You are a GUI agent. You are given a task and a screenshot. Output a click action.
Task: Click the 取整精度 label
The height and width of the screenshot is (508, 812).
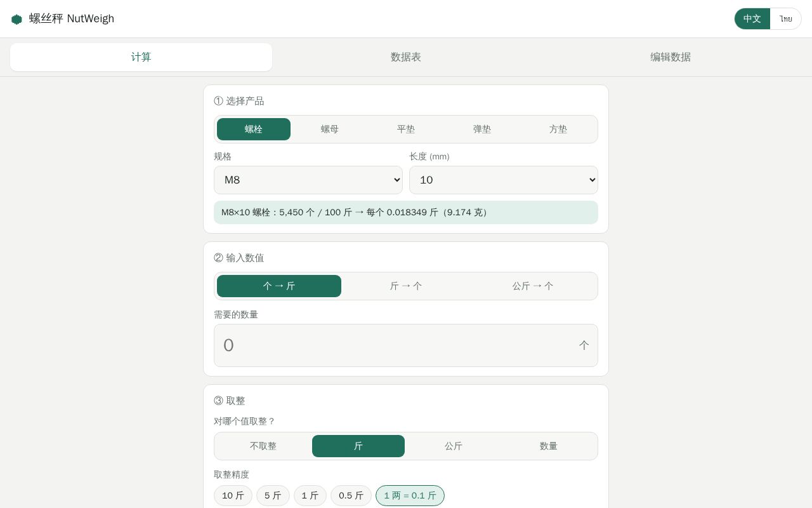[x=232, y=474]
